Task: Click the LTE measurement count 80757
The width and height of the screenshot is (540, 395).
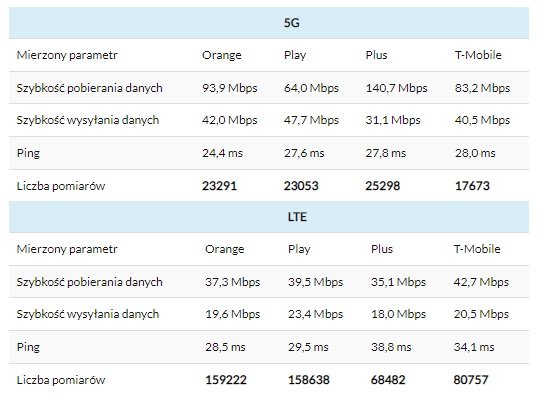Action: 471,380
